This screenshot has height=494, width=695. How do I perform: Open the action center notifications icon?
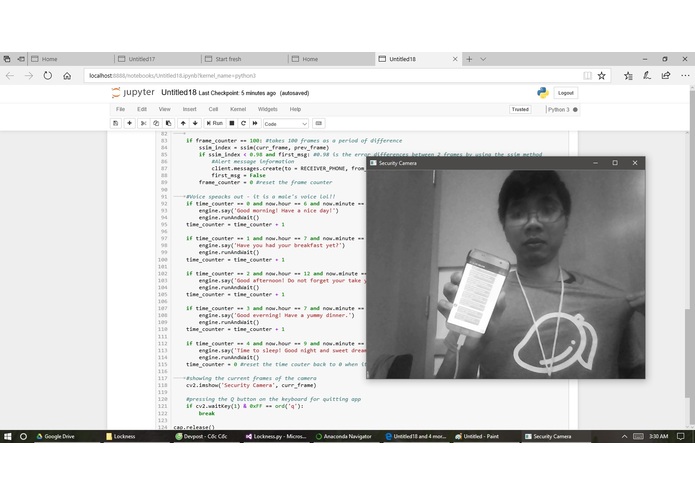point(681,436)
